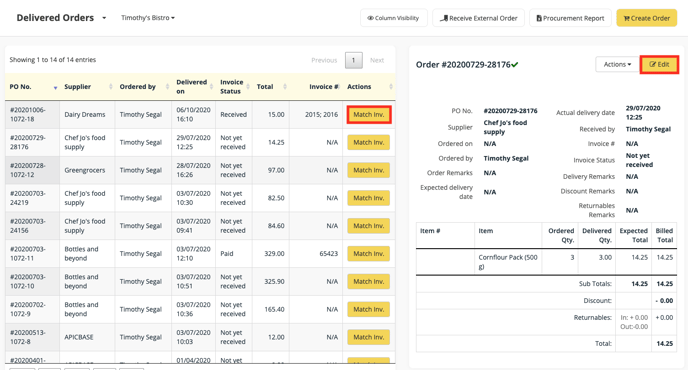The height and width of the screenshot is (370, 688).
Task: Click the 'Received' invoice status cell
Action: [233, 115]
